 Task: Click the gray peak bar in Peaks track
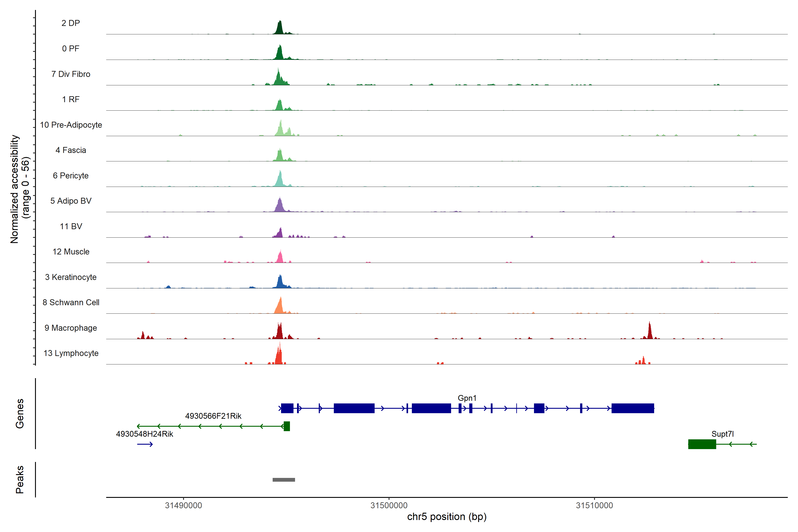coord(284,479)
